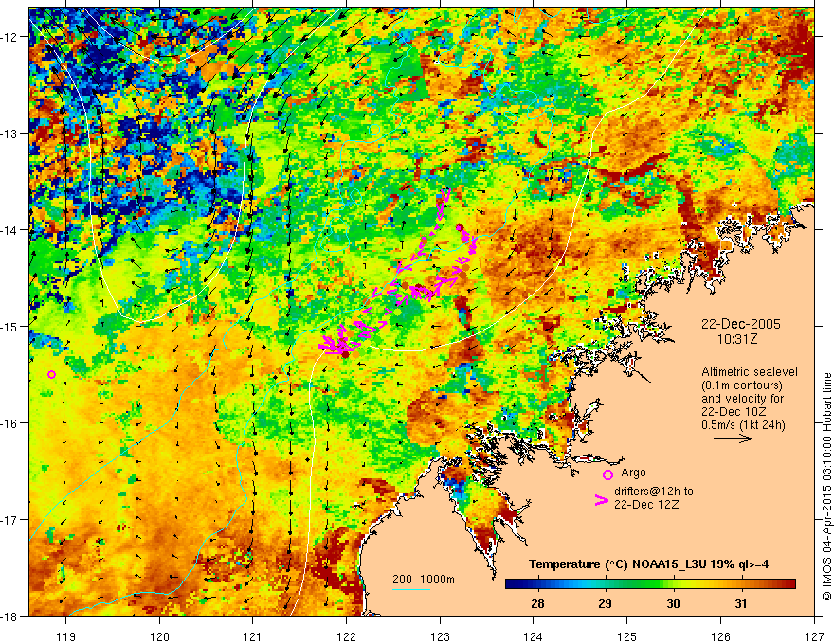Click the latitude axis label -12
Viewport: 834px width, 644px height.
pyautogui.click(x=10, y=37)
